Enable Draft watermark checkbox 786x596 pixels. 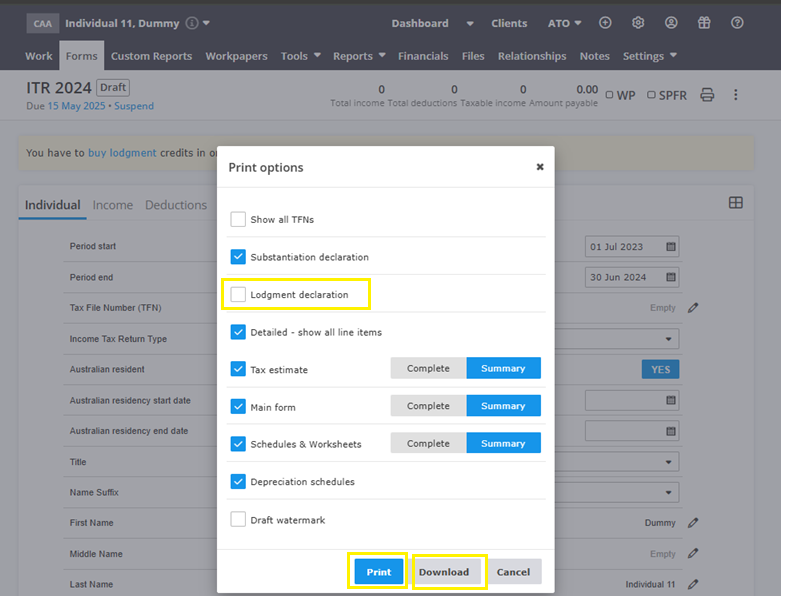click(238, 519)
